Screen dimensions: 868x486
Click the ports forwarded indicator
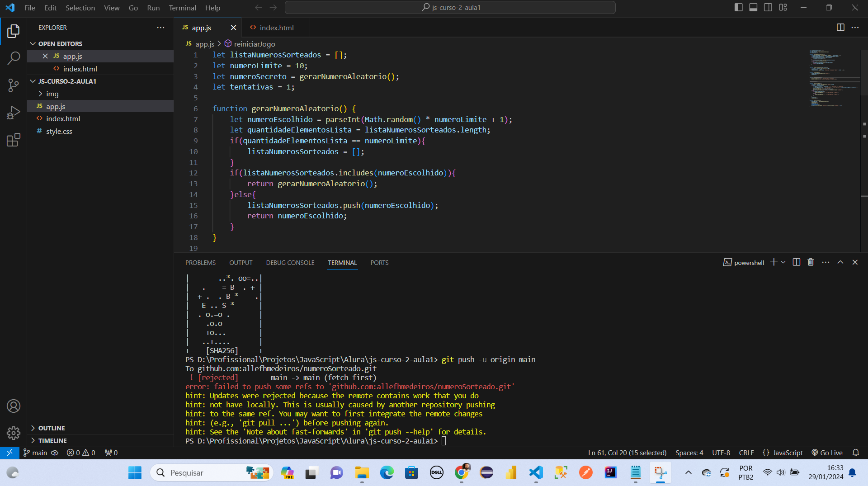pos(111,453)
